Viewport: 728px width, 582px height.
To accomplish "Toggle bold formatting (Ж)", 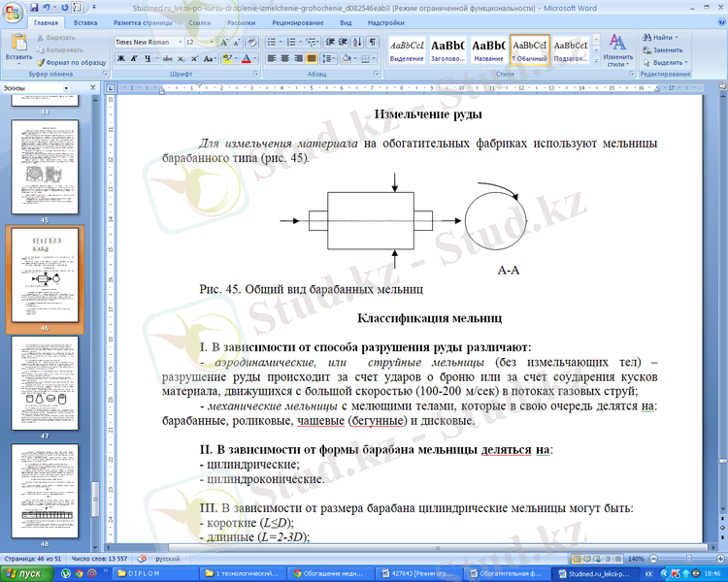I will (120, 58).
